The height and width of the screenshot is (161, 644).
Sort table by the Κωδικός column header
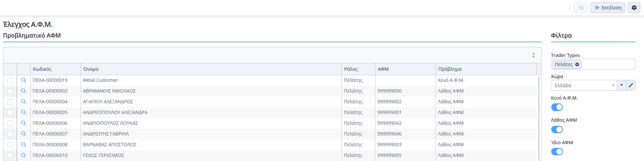click(x=42, y=69)
